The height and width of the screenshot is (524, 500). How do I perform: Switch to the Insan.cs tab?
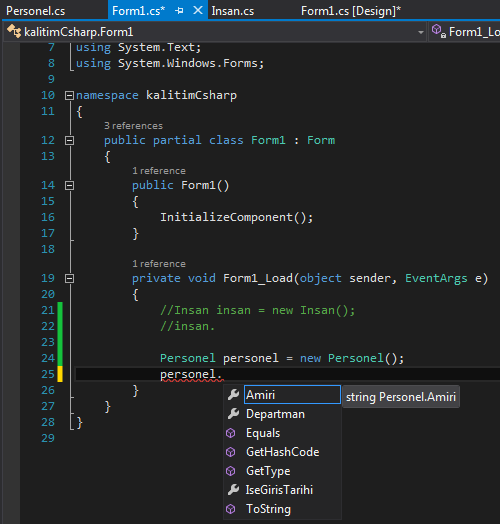point(233,11)
